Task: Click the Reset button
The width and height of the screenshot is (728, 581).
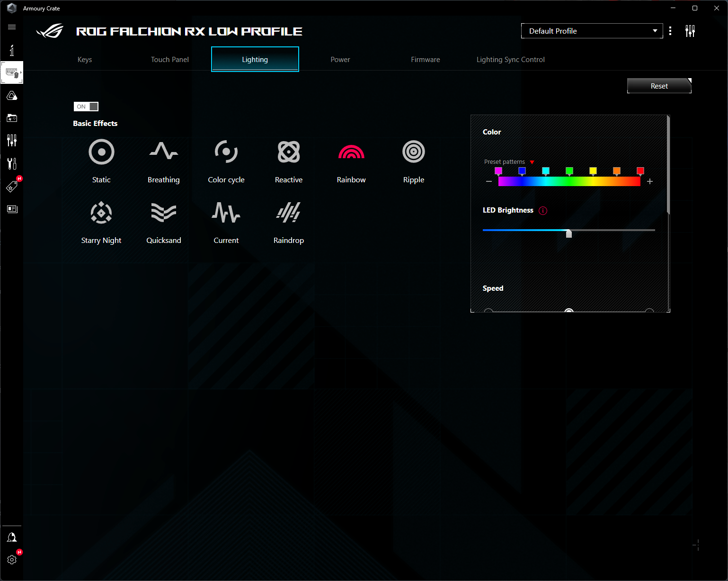Action: 659,86
